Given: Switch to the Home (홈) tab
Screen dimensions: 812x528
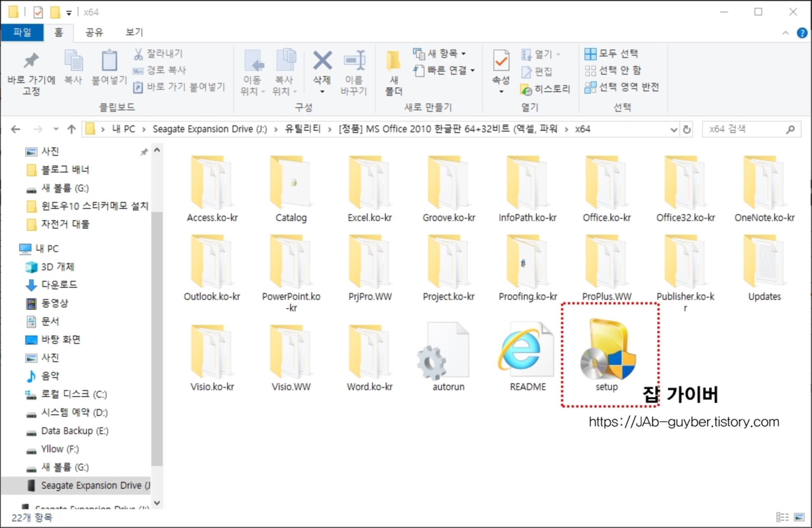Looking at the screenshot, I should 59,32.
